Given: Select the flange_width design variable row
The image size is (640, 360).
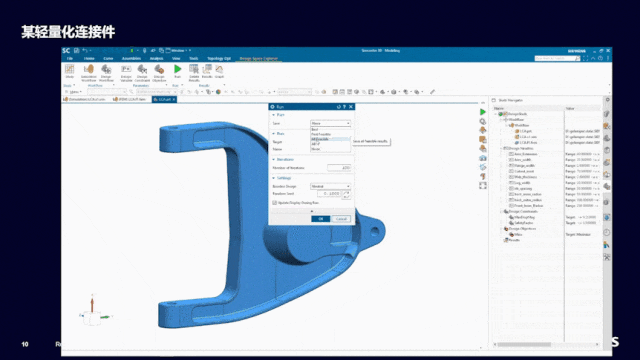Looking at the screenshot, I should (x=521, y=166).
